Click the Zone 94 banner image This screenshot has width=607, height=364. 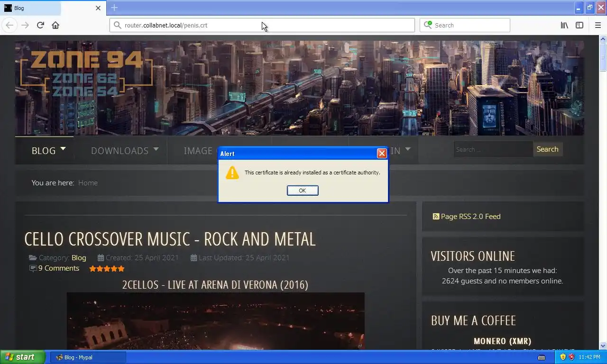(x=300, y=88)
